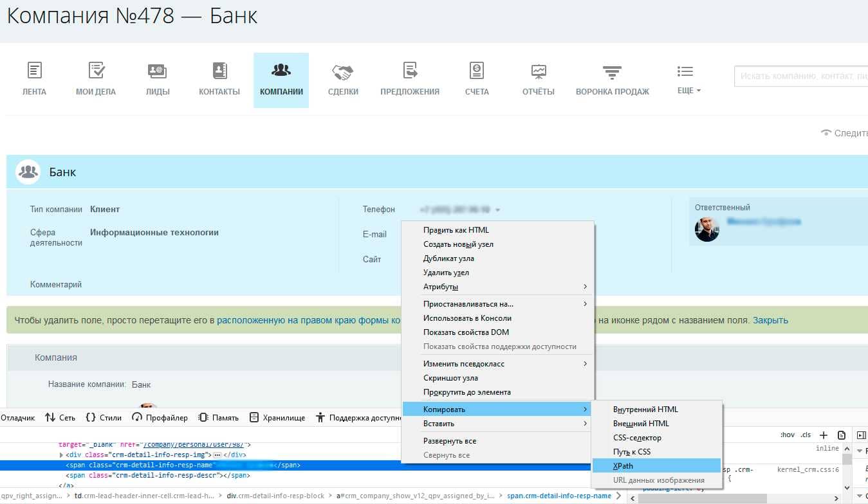Open the Сделки handshake icon
The image size is (868, 504).
pos(342,71)
